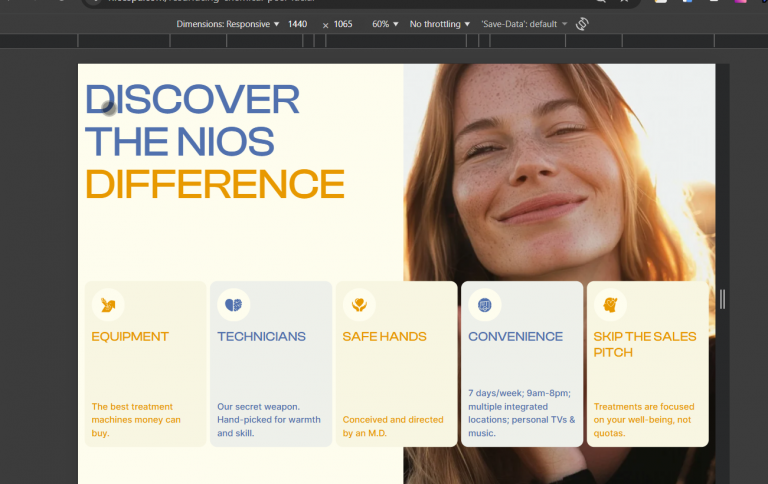The height and width of the screenshot is (484, 768).
Task: Select the CONVENIENCE card heading
Action: 515,337
